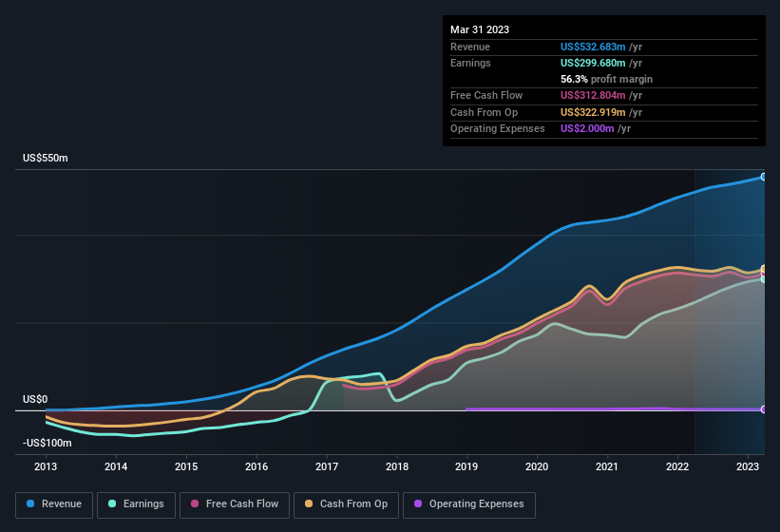Click the -US$100m y-axis label
Viewport: 780px width, 532px height.
coord(48,443)
